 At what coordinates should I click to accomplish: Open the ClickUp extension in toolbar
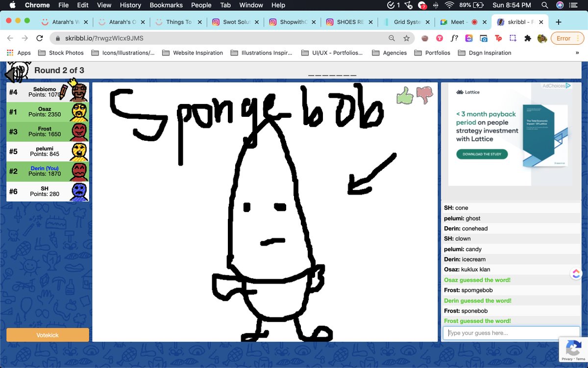click(x=469, y=38)
